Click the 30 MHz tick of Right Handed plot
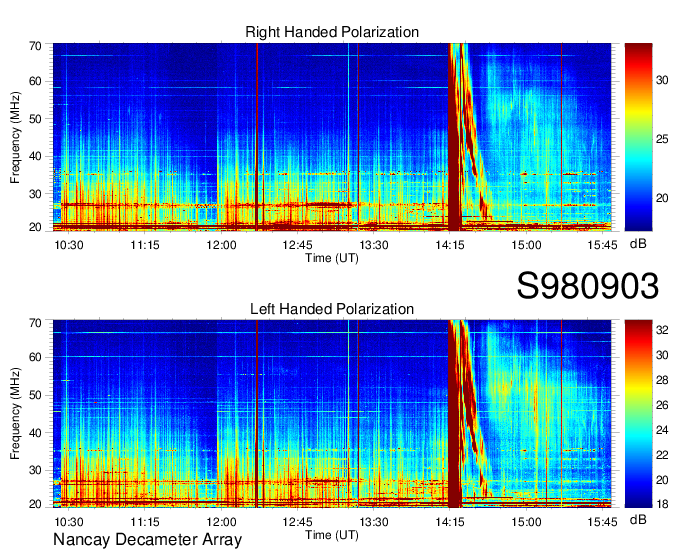680x552 pixels. 35,194
